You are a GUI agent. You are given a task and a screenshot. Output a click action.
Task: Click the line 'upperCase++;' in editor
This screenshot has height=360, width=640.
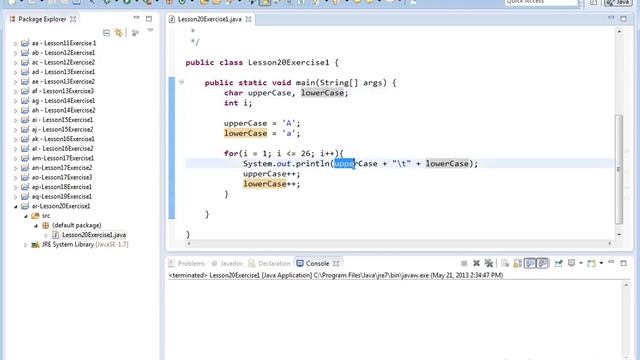[x=271, y=174]
